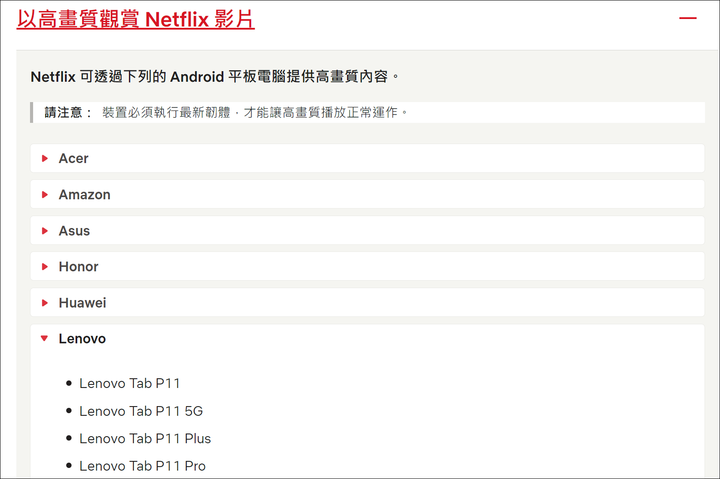Expand the Acer section arrow
The width and height of the screenshot is (720, 479).
45,158
